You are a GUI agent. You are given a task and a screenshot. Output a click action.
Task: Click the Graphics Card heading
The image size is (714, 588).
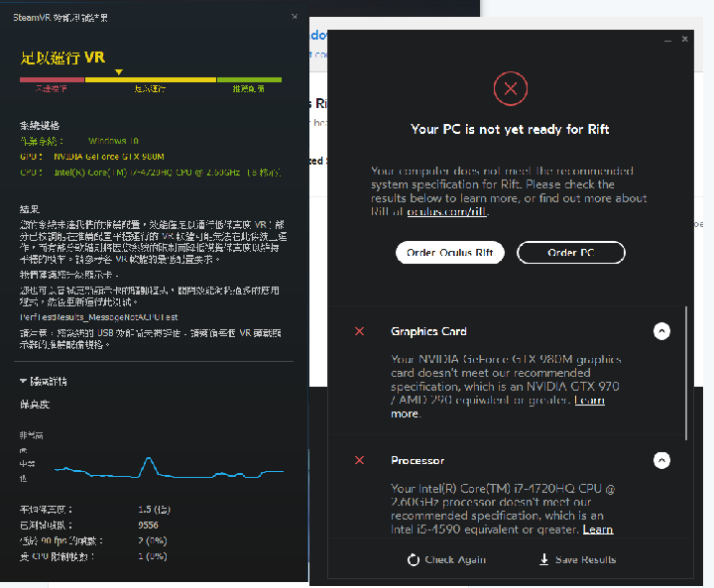[428, 331]
